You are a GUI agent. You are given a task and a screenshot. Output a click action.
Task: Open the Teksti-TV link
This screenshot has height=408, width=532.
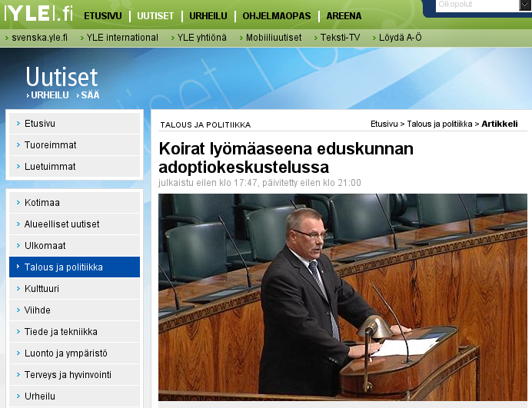[339, 38]
